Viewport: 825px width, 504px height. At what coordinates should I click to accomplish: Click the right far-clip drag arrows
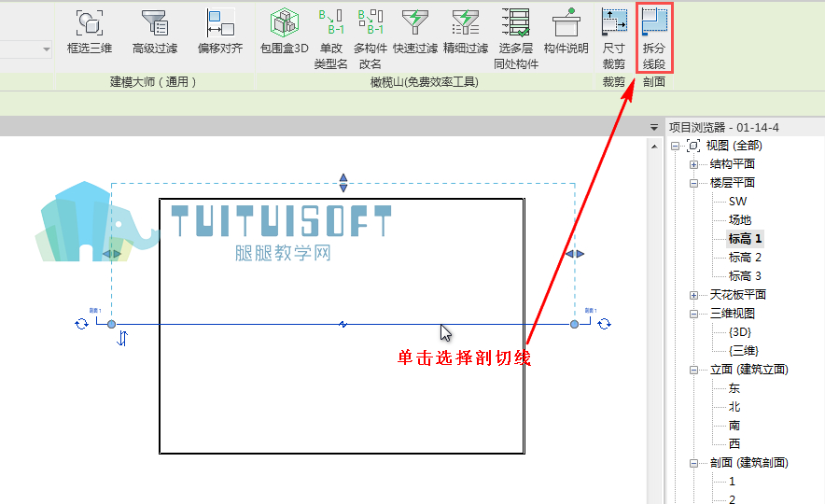pyautogui.click(x=575, y=254)
